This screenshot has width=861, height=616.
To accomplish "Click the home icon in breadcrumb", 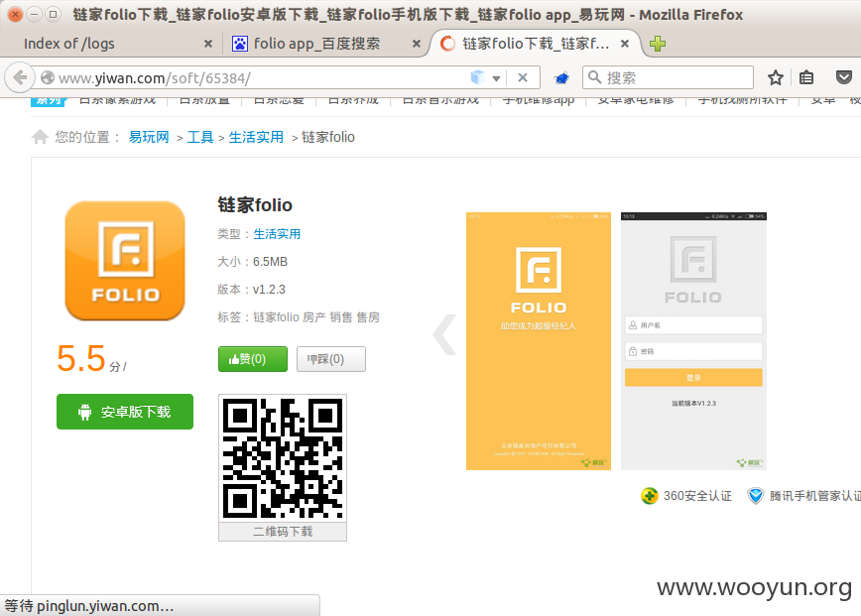I will (40, 136).
